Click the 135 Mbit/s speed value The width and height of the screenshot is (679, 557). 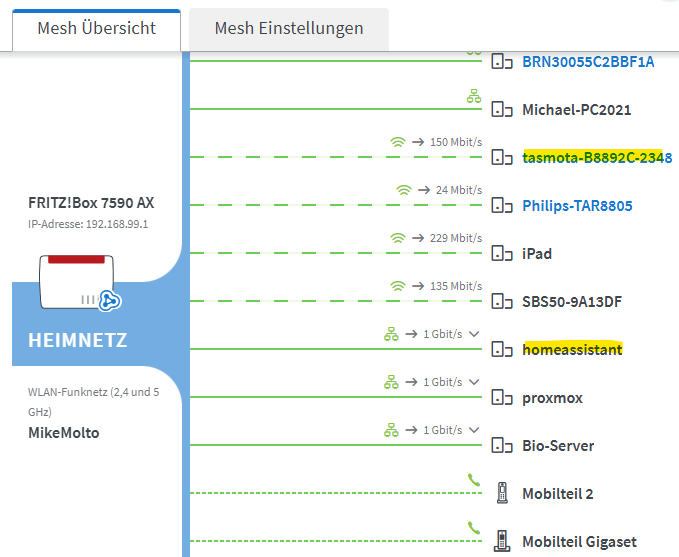tap(456, 286)
